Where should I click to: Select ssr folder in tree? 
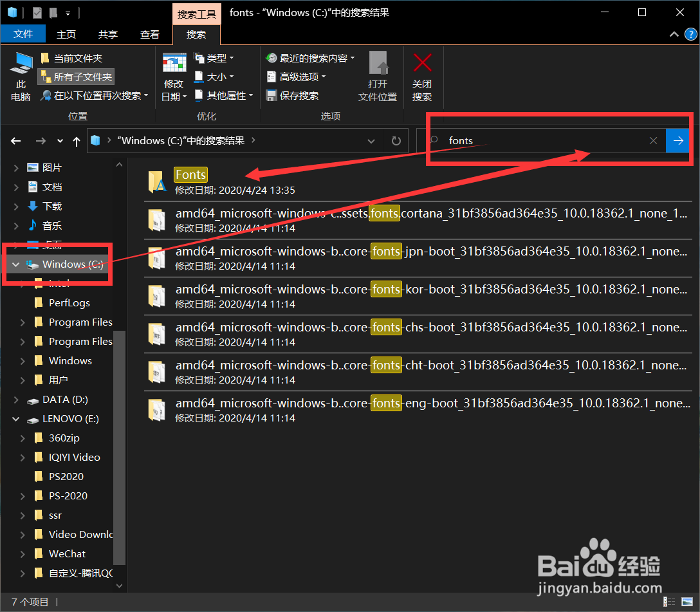coord(48,515)
